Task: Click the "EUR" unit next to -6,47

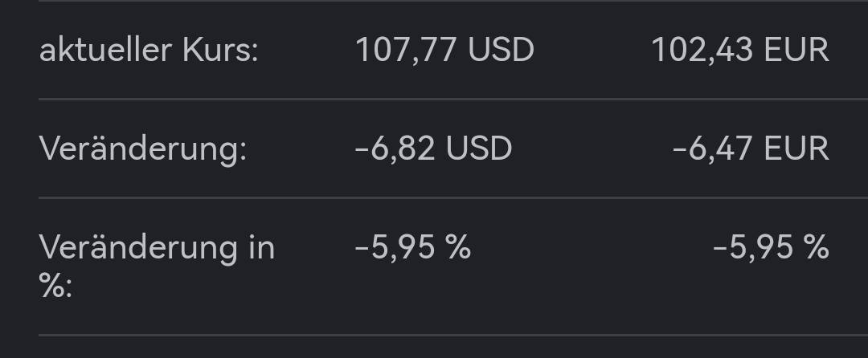Action: (796, 149)
